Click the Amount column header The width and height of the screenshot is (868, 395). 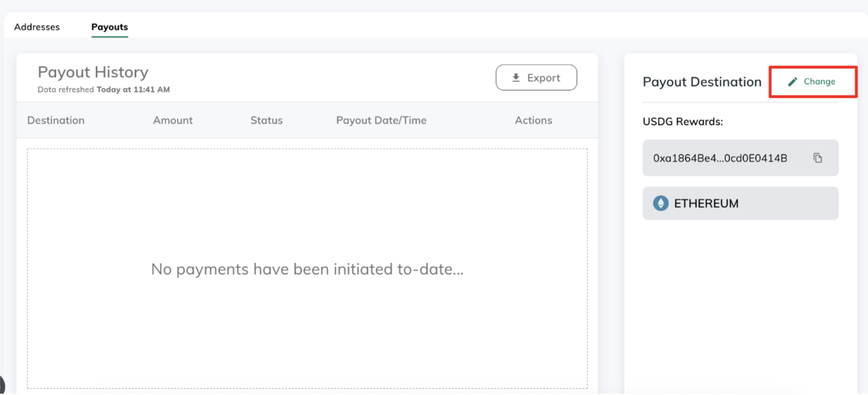click(x=173, y=120)
